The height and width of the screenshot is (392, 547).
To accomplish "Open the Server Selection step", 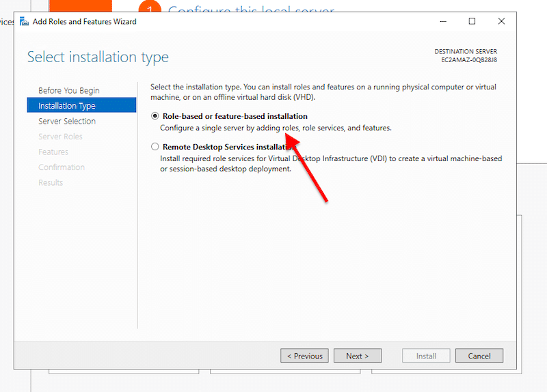I will coord(67,122).
